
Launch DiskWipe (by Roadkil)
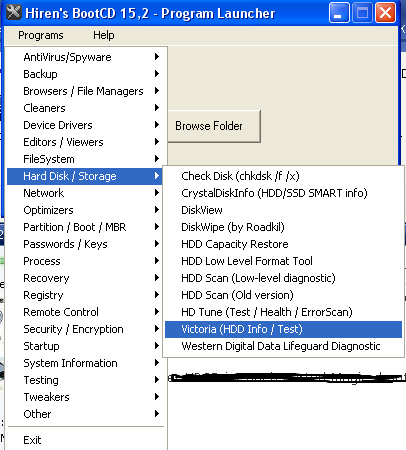click(283, 227)
